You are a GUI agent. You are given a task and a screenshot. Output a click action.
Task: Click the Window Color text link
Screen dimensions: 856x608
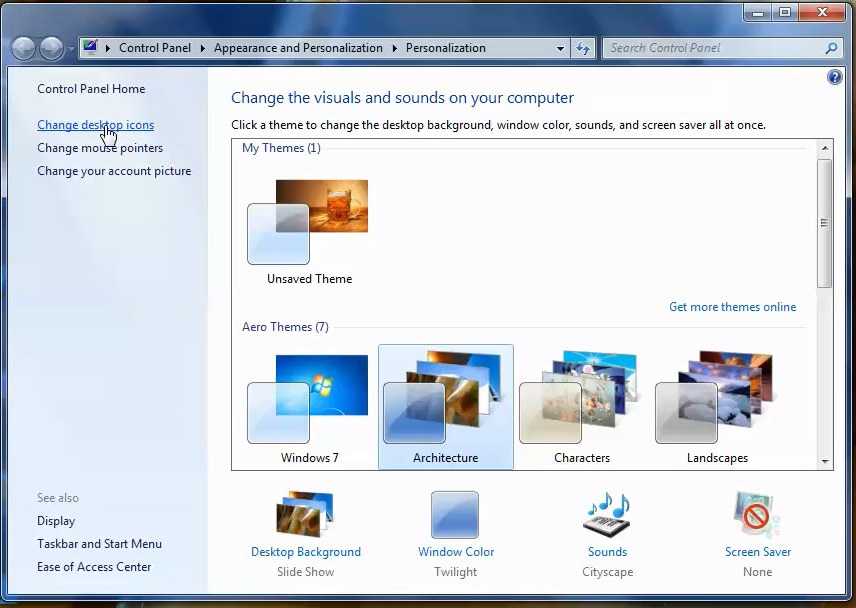[x=456, y=552]
